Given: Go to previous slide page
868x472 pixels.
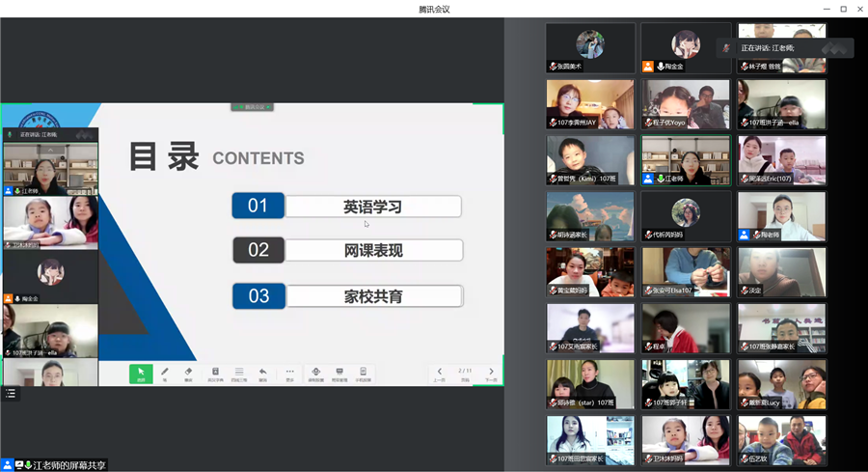Looking at the screenshot, I should (439, 374).
